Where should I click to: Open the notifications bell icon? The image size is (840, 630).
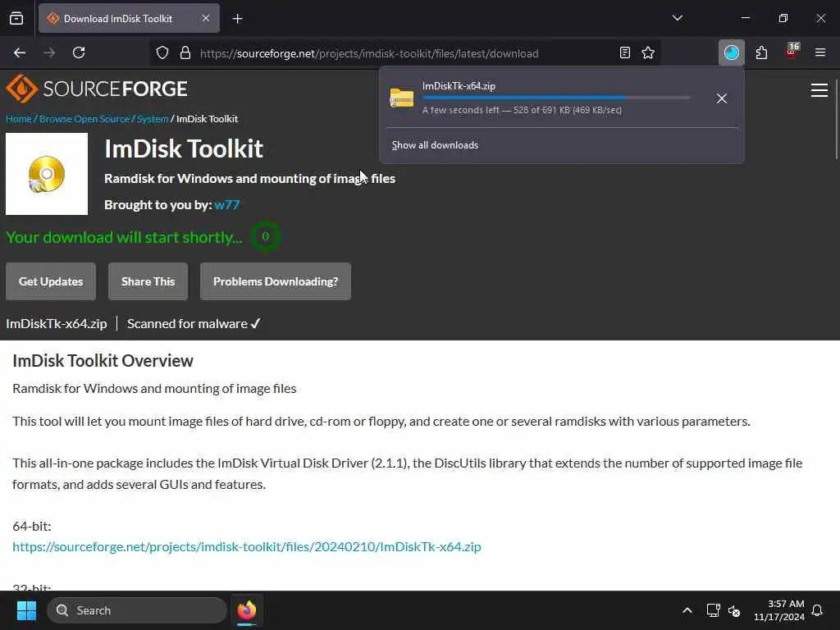tap(818, 610)
